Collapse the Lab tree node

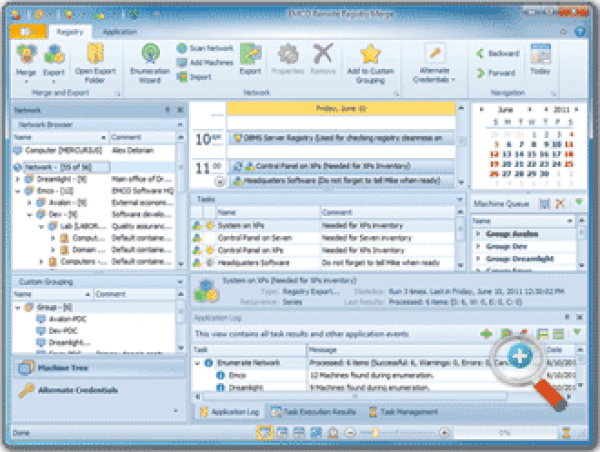click(41, 226)
